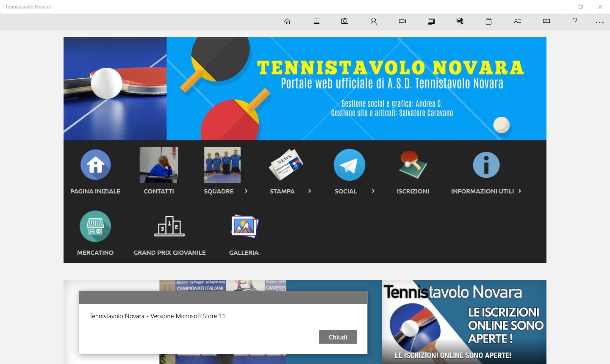Image resolution: width=610 pixels, height=364 pixels.
Task: Click the ping-pong paddle Iscrizioni icon
Action: (413, 165)
